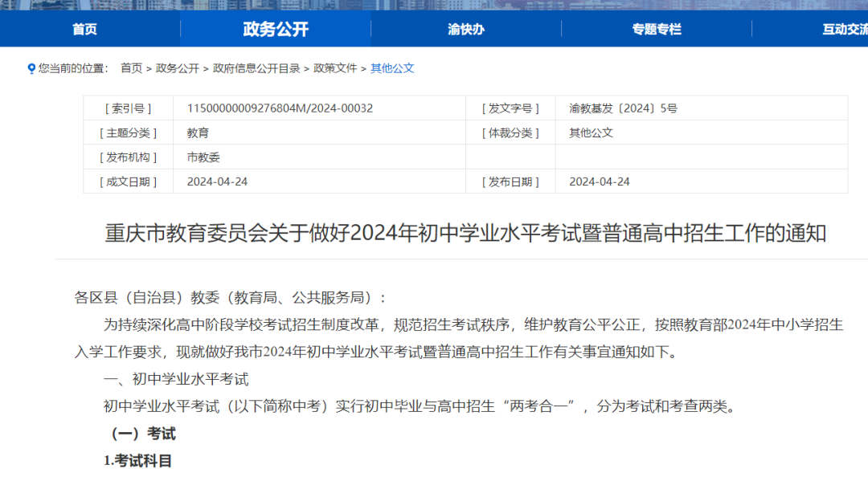The width and height of the screenshot is (868, 477).
Task: Click the 发布机构 label cell
Action: [128, 157]
